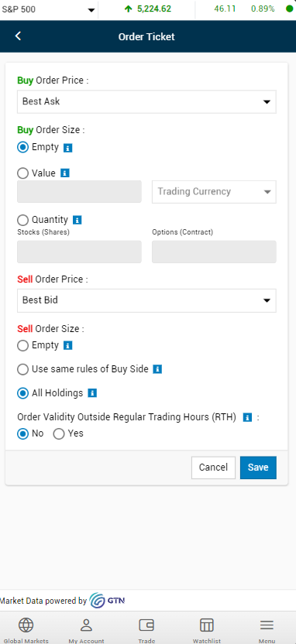Expand the Best Bid sell price dropdown
This screenshot has height=644, width=296.
[x=146, y=300]
